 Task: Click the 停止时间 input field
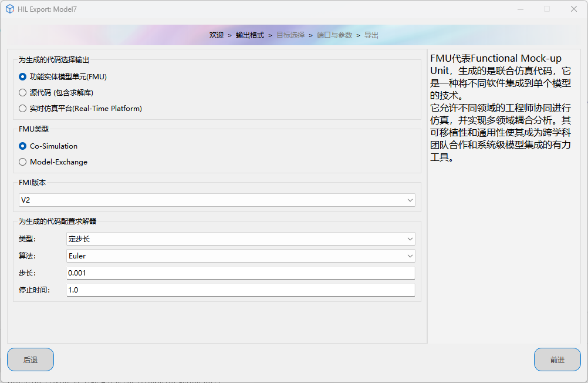tap(241, 290)
